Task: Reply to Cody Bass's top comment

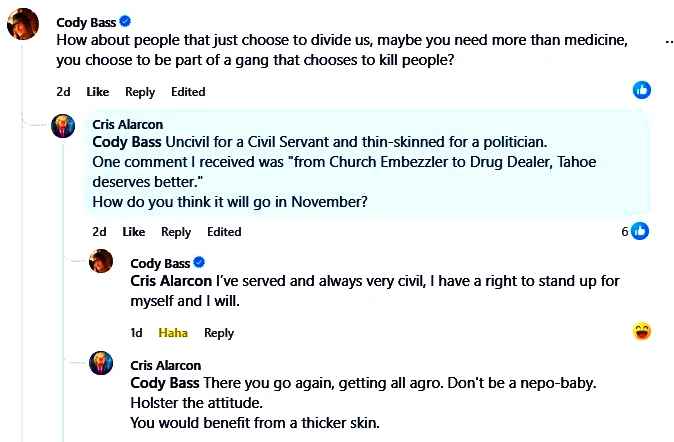Action: (140, 92)
